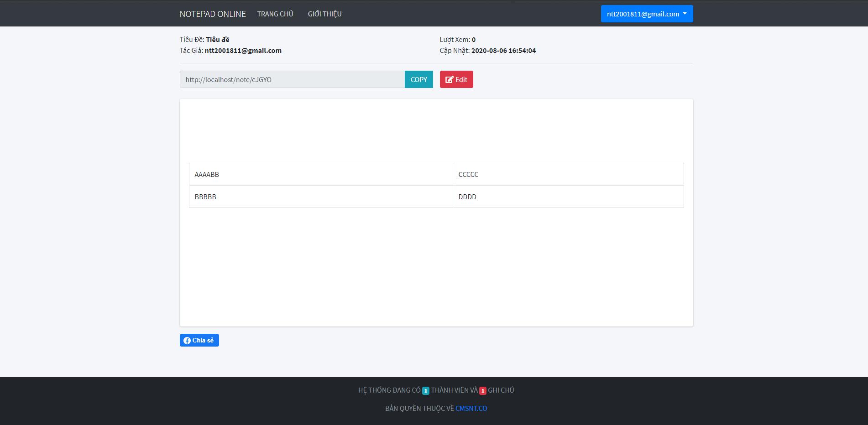Click the COPY button next to the note URL
This screenshot has height=425, width=868.
coord(418,79)
